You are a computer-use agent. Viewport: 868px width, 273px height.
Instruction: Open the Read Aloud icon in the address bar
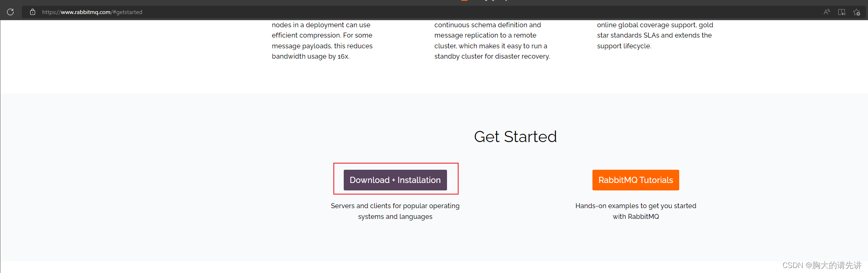(827, 12)
